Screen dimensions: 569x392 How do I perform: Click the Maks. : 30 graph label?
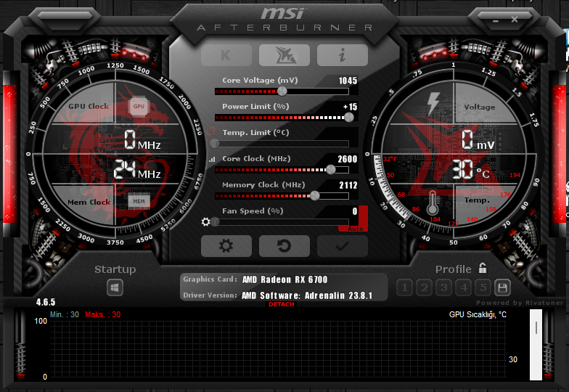click(x=103, y=315)
